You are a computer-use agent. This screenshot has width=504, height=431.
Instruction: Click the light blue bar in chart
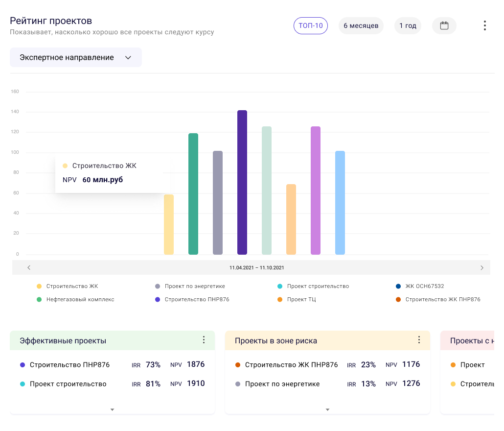[340, 203]
